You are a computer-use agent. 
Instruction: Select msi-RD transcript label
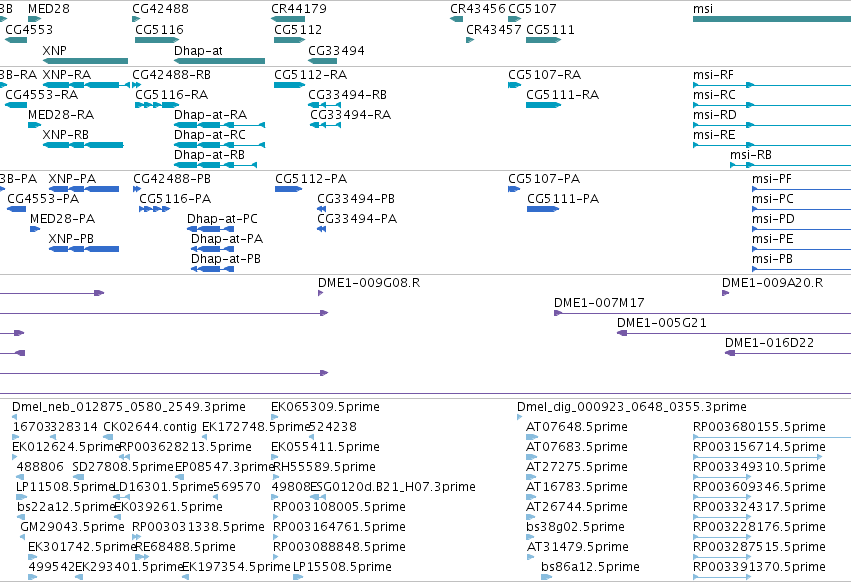tap(715, 115)
